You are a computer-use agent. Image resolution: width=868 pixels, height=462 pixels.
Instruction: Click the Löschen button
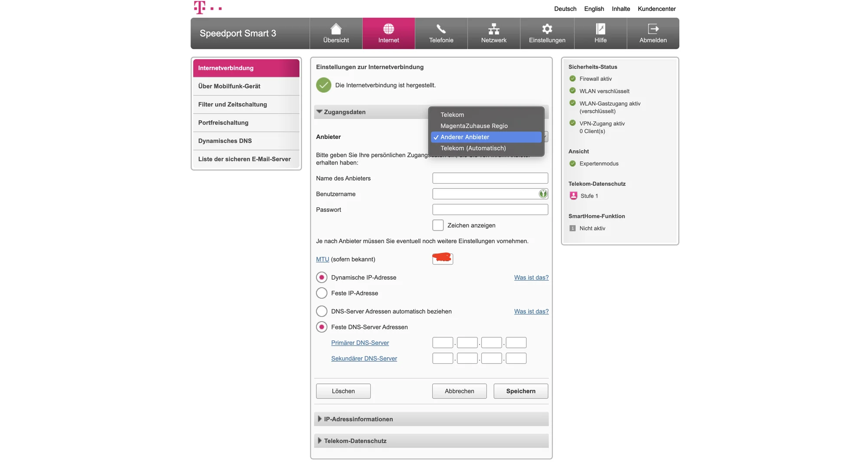(x=343, y=391)
